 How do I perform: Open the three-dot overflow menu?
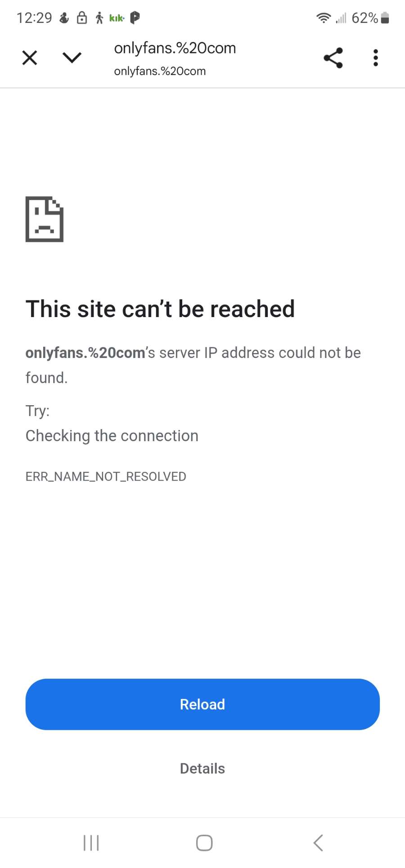(375, 58)
